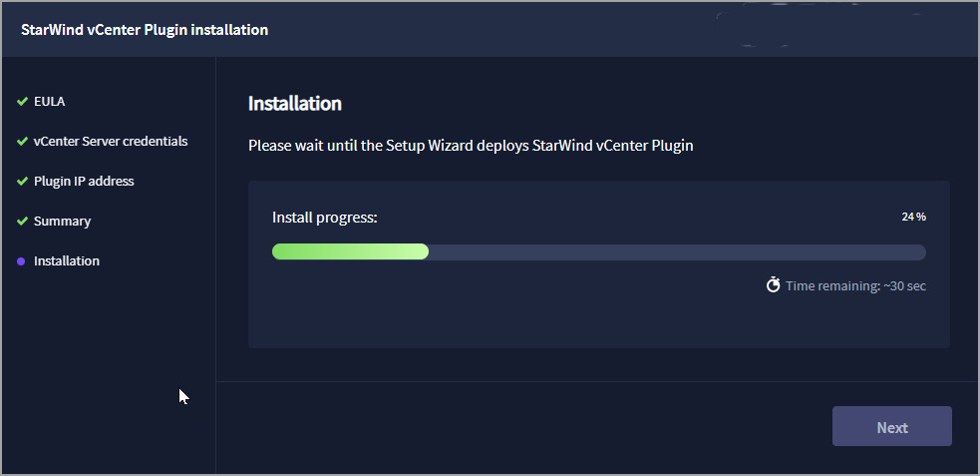This screenshot has width=980, height=476.
Task: Click the 24 % progress percentage
Action: tap(914, 218)
